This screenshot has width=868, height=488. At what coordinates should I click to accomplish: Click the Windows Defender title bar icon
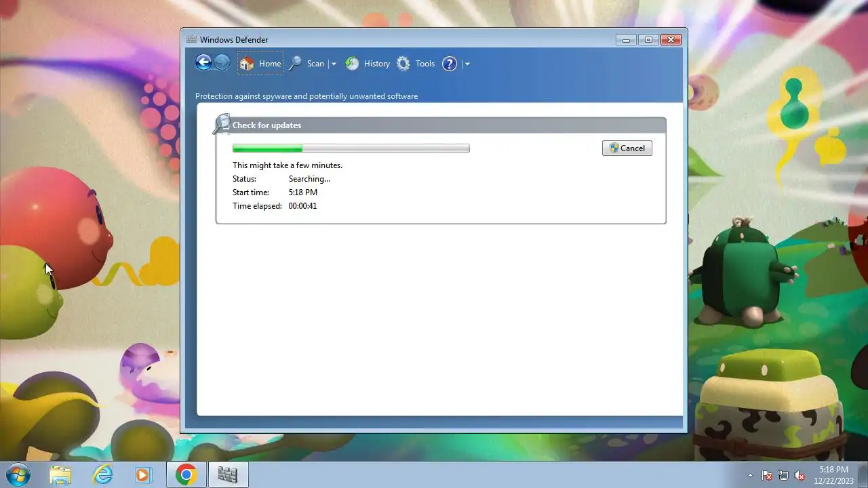tap(191, 39)
